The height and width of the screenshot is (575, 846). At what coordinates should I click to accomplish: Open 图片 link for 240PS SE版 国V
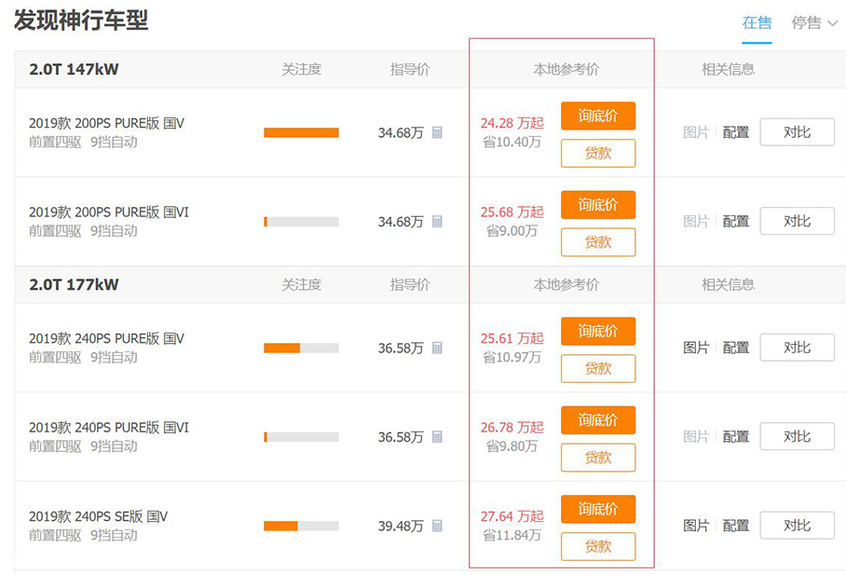point(695,526)
